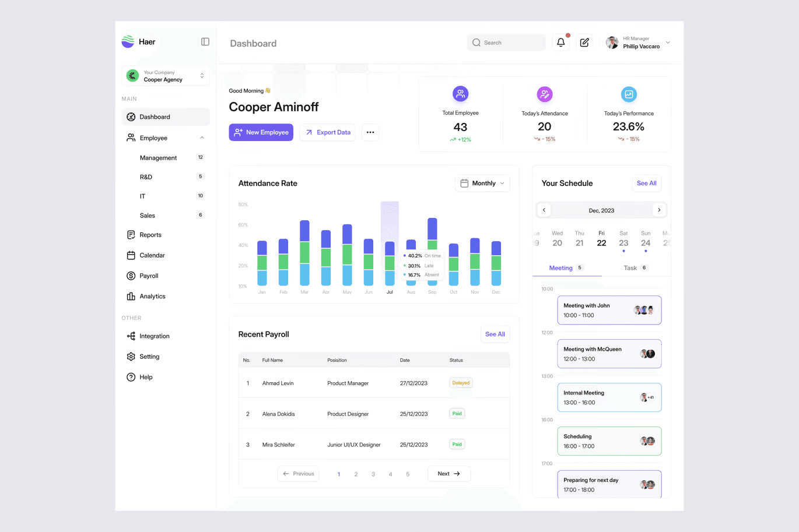Click Today's Performance blue icon

click(629, 94)
